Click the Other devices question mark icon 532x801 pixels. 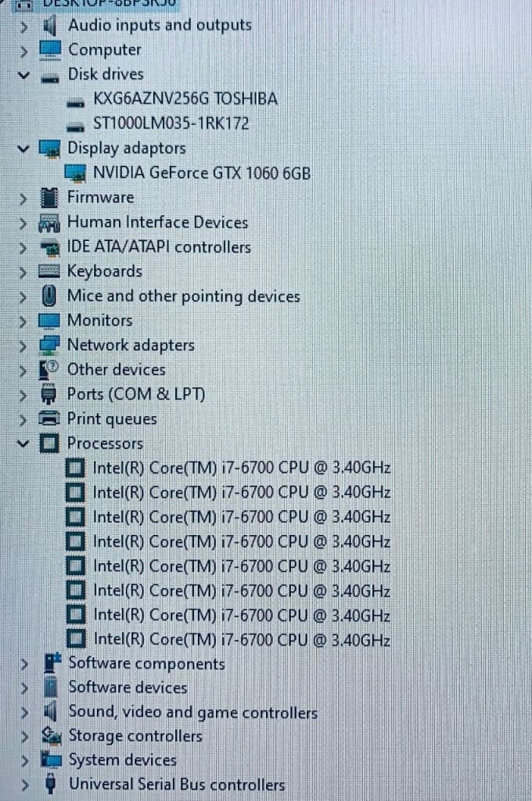click(49, 370)
